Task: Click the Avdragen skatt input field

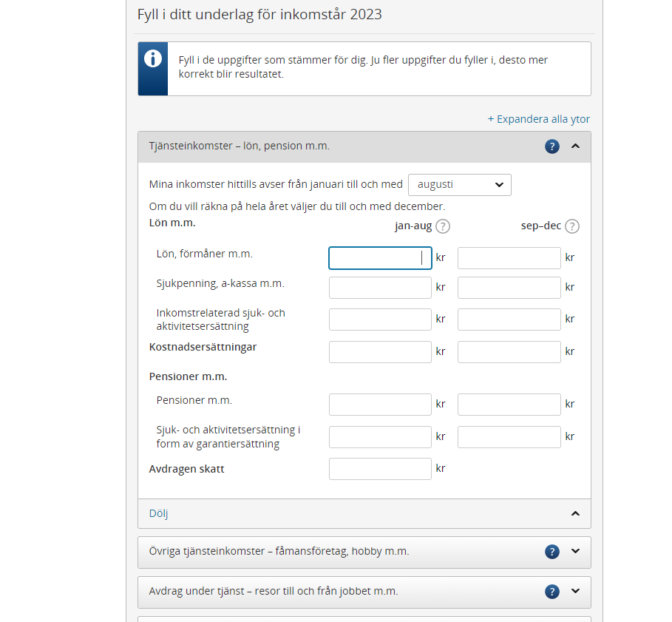Action: point(380,469)
